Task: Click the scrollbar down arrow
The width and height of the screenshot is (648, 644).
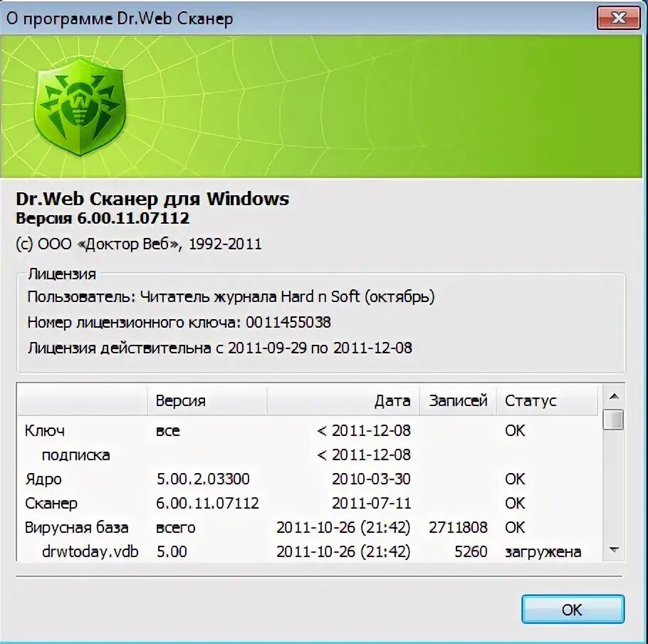Action: 614,550
